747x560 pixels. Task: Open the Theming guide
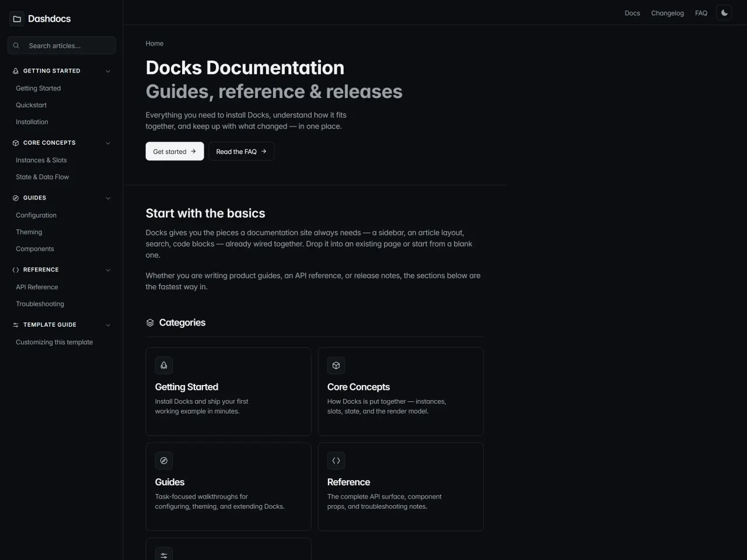click(29, 232)
